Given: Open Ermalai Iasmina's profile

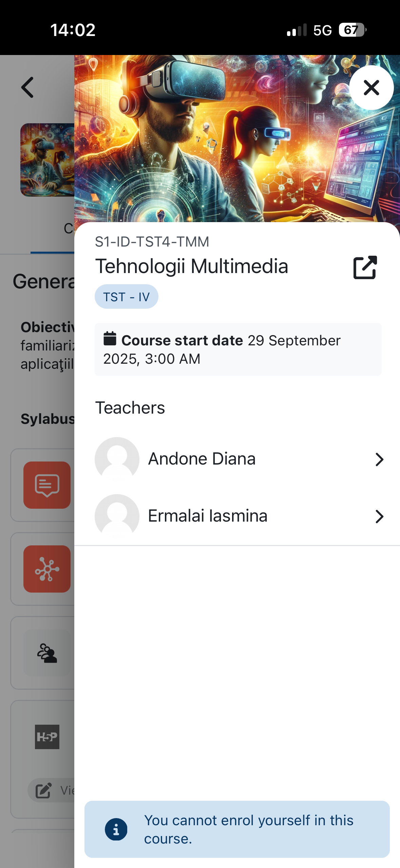Looking at the screenshot, I should click(208, 516).
